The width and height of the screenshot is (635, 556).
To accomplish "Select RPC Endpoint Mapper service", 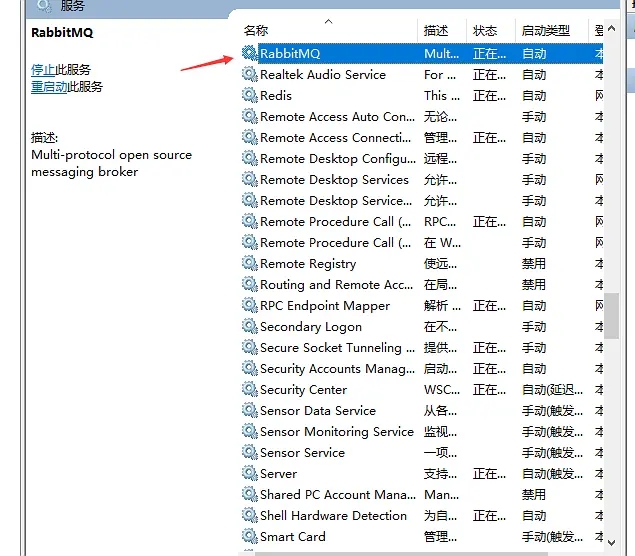I will (x=325, y=306).
